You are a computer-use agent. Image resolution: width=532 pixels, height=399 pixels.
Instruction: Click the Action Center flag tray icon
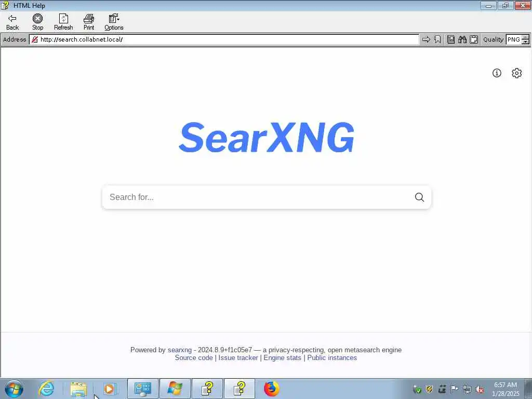pos(454,389)
